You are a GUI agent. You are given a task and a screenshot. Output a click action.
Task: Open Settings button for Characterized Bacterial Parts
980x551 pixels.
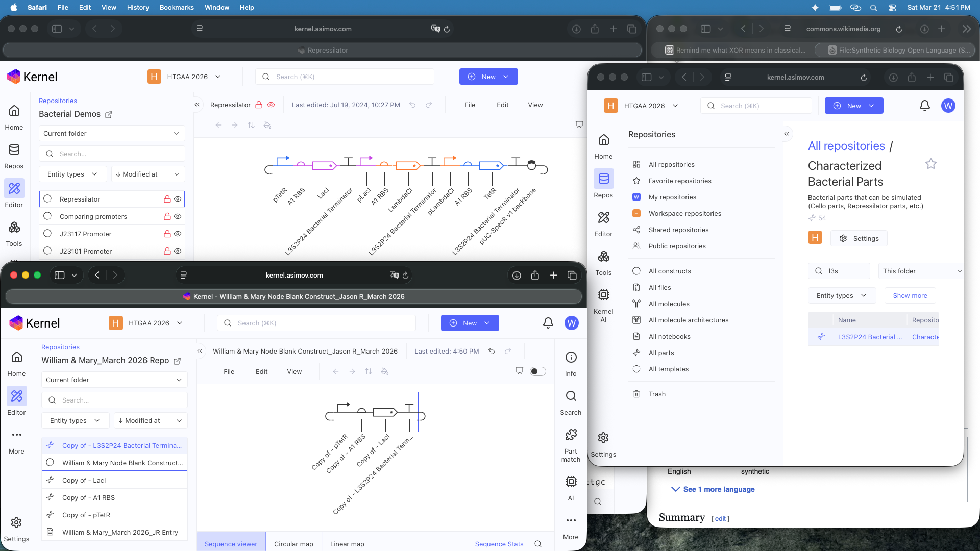(859, 238)
